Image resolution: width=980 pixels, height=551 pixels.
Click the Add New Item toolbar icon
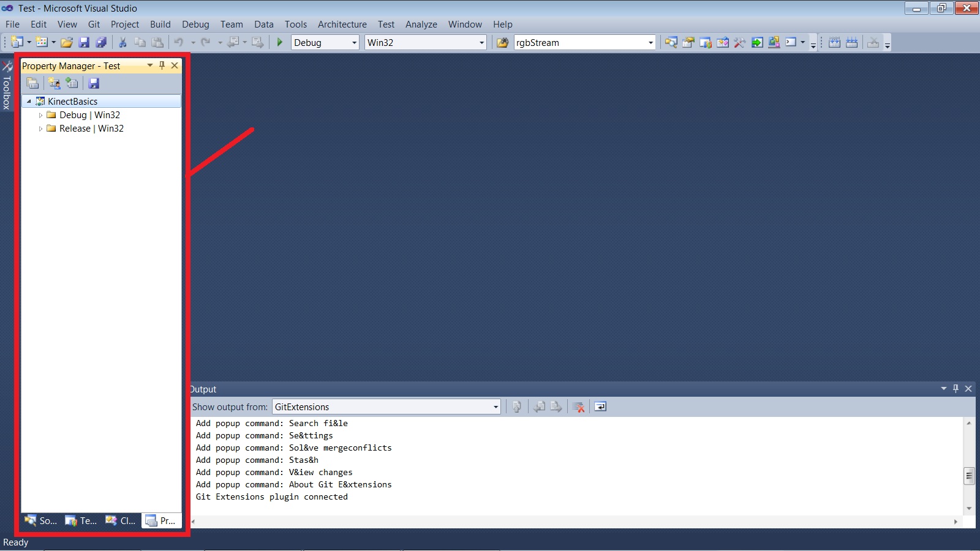42,42
